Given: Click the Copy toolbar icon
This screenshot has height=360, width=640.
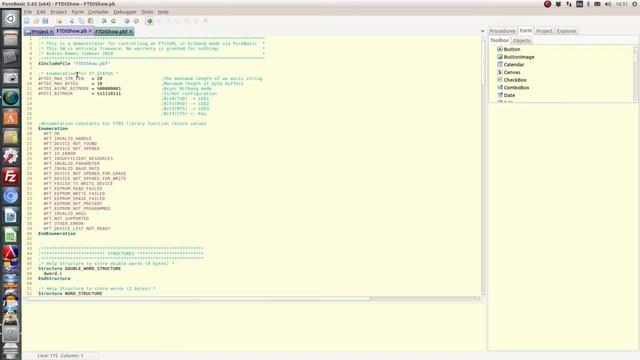Looking at the screenshot, I should tap(81, 21).
